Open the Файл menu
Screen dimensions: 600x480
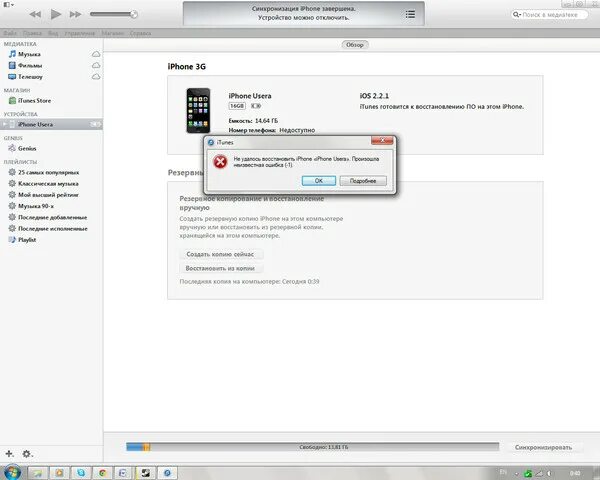pyautogui.click(x=10, y=33)
